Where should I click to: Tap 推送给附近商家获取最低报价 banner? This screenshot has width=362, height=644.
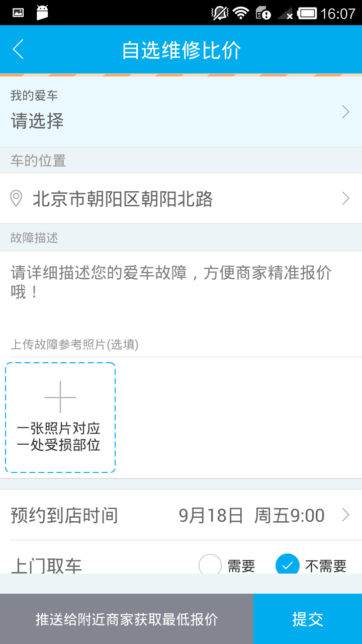point(127,619)
